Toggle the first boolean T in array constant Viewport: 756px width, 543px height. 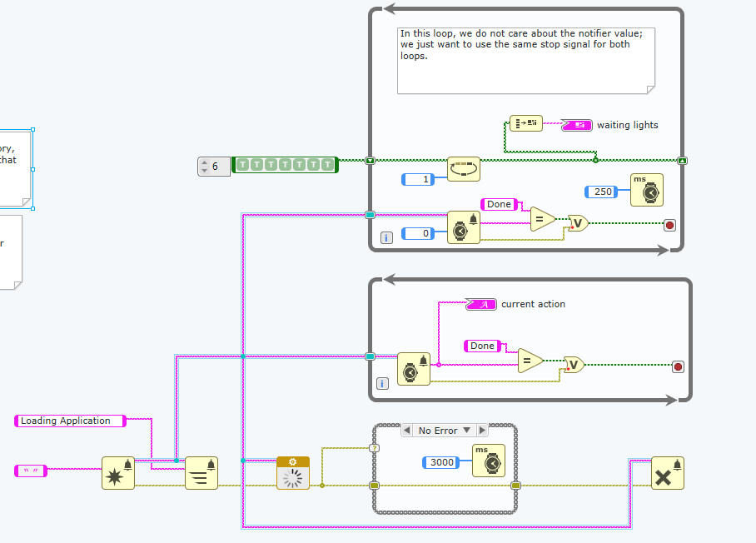[x=243, y=165]
